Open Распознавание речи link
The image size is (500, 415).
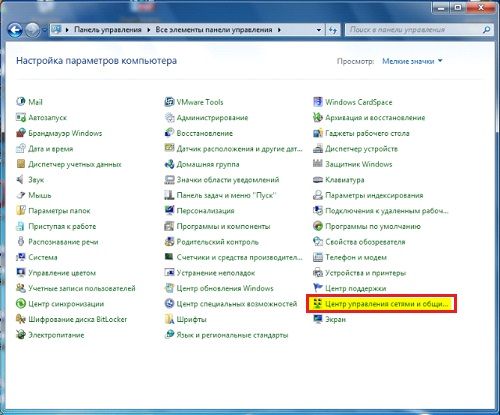coord(63,242)
